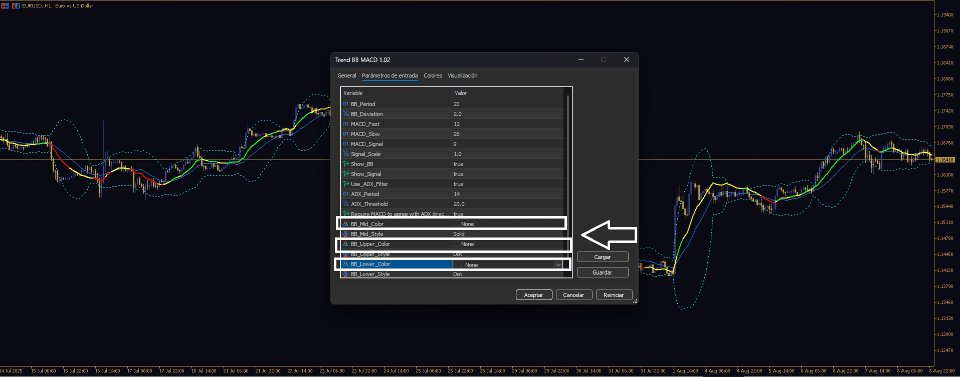The height and width of the screenshot is (377, 960).
Task: Edit the MACD_Slow value 26
Action: pos(457,134)
